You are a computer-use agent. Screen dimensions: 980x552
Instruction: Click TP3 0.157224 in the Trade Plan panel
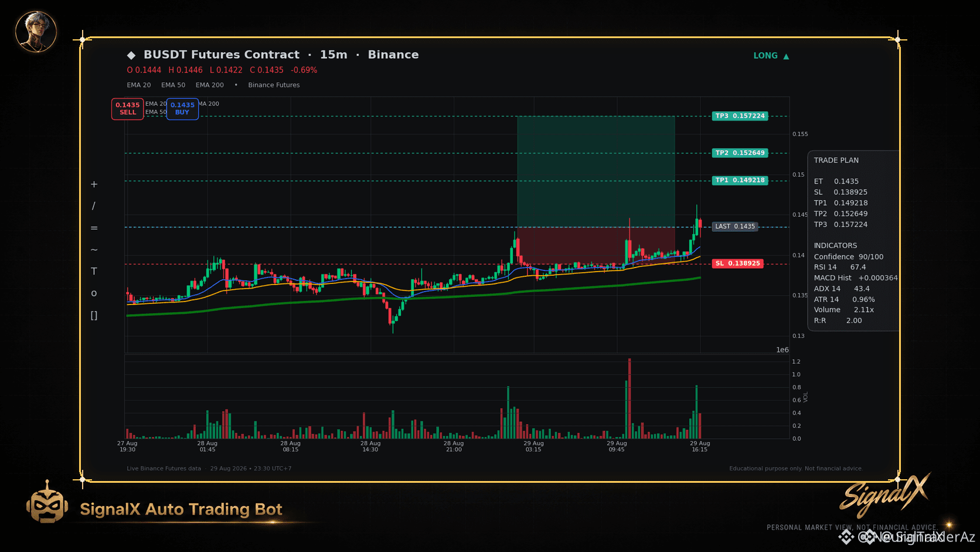[x=841, y=225]
